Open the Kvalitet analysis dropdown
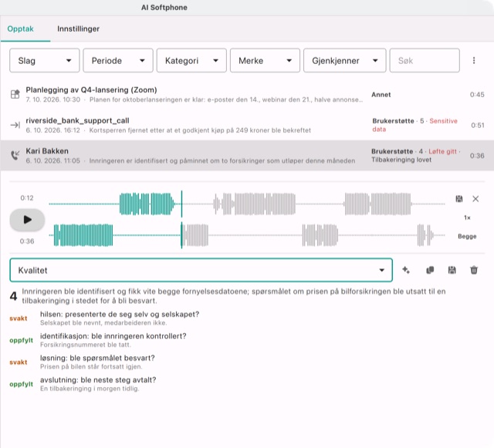The width and height of the screenshot is (494, 448). tap(201, 270)
